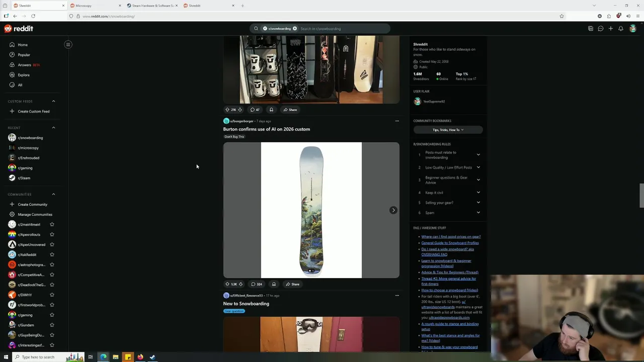The height and width of the screenshot is (362, 644).
Task: Favorite r/astrophotography with its star
Action: tap(52, 264)
